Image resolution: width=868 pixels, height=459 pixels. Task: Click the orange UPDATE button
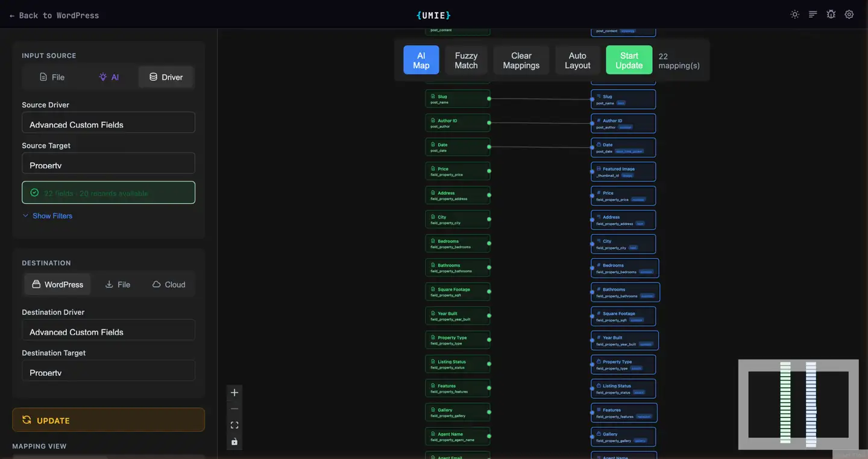pos(108,420)
